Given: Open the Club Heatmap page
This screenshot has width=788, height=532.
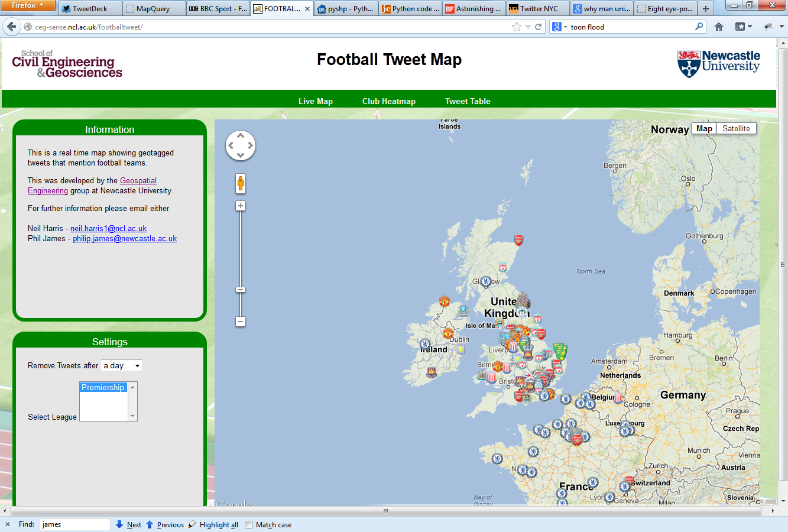Looking at the screenshot, I should (388, 101).
